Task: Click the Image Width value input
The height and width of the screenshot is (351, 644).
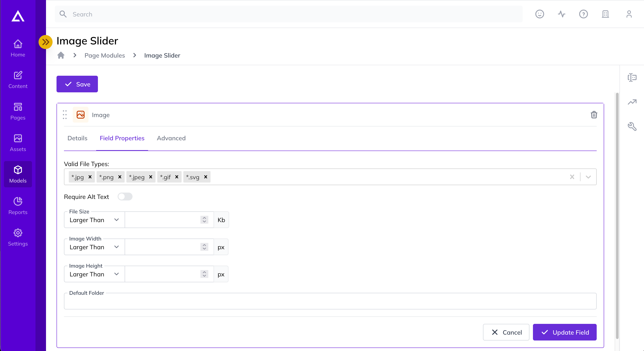Action: [x=169, y=247]
